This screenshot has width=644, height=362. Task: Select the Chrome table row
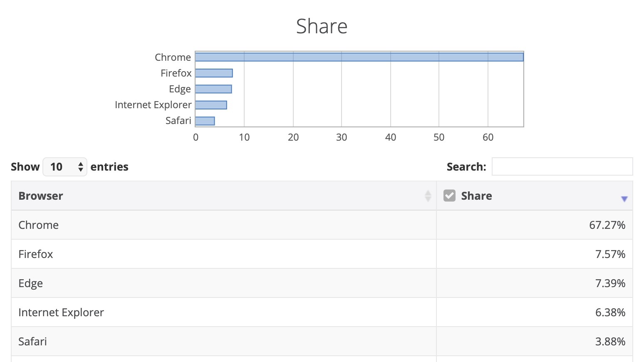pos(38,225)
